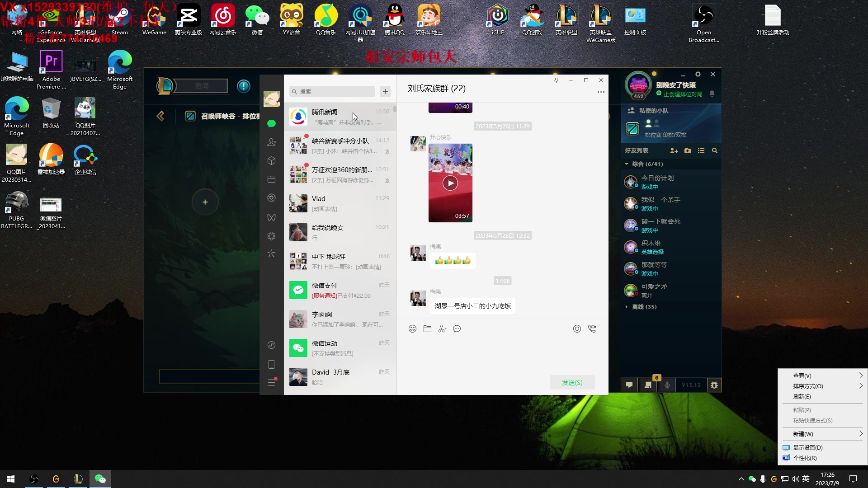868x488 pixels.
Task: Open League chat bubble button at bottom
Action: (629, 385)
